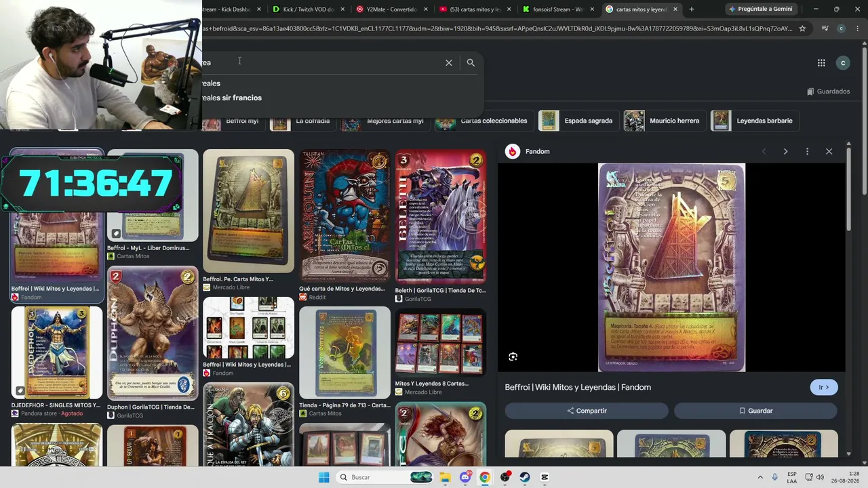Image resolution: width=868 pixels, height=488 pixels.
Task: Filter by Mejores cartas myl chip
Action: tap(385, 121)
